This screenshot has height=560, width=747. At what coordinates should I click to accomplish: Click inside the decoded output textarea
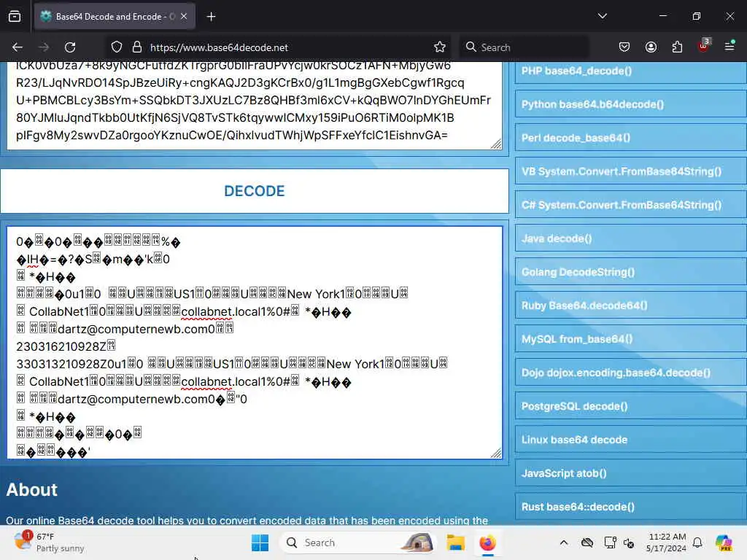(x=255, y=343)
